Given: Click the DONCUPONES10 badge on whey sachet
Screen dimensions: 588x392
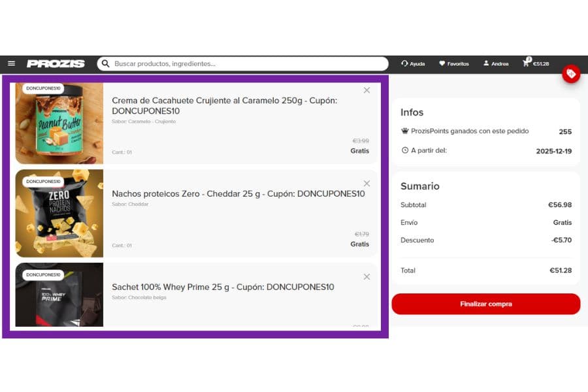Looking at the screenshot, I should (43, 275).
